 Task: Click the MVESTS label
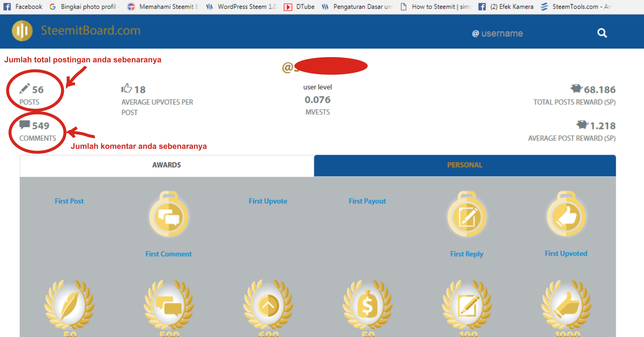pyautogui.click(x=318, y=112)
